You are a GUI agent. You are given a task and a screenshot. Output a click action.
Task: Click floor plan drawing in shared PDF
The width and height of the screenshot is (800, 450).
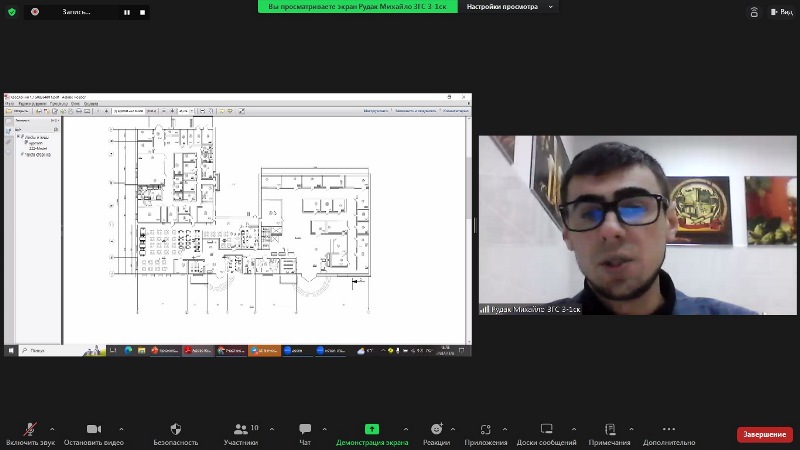240,214
